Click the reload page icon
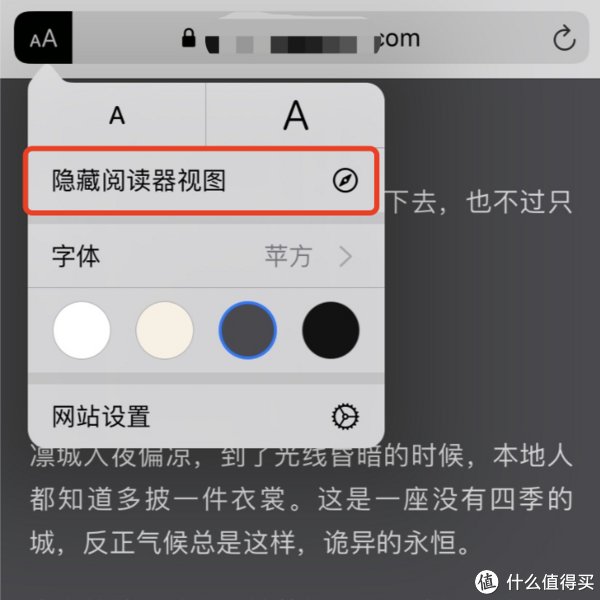This screenshot has width=600, height=600. [x=564, y=38]
